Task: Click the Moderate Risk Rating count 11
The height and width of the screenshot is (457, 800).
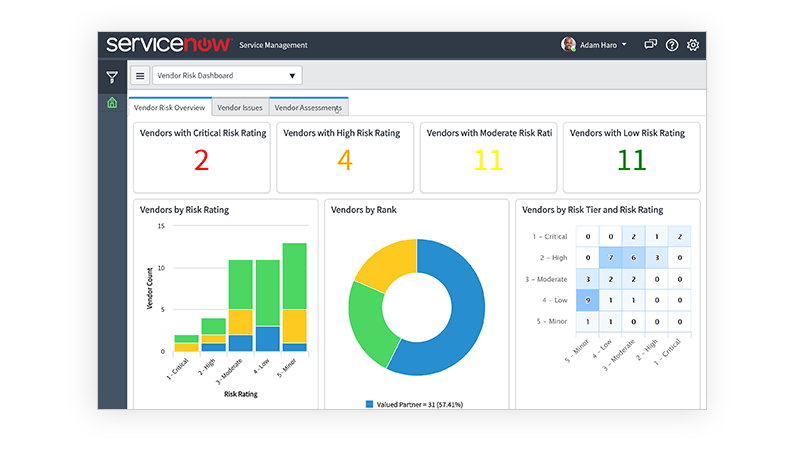Action: [488, 160]
